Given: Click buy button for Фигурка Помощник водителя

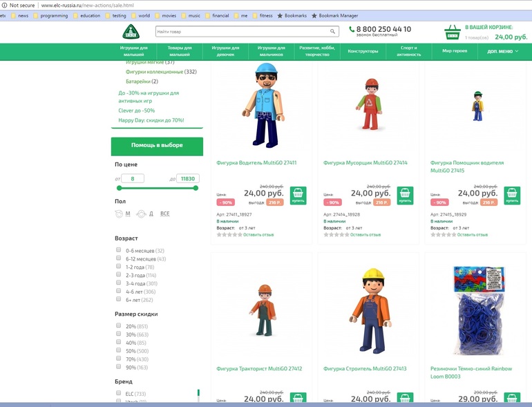Looking at the screenshot, I should 512,196.
